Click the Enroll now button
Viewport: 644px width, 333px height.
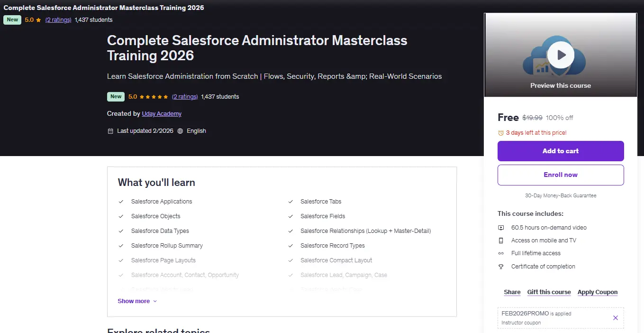[561, 175]
